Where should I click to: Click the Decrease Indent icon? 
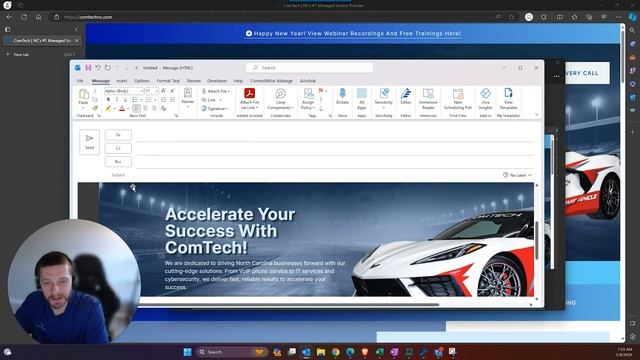click(164, 100)
